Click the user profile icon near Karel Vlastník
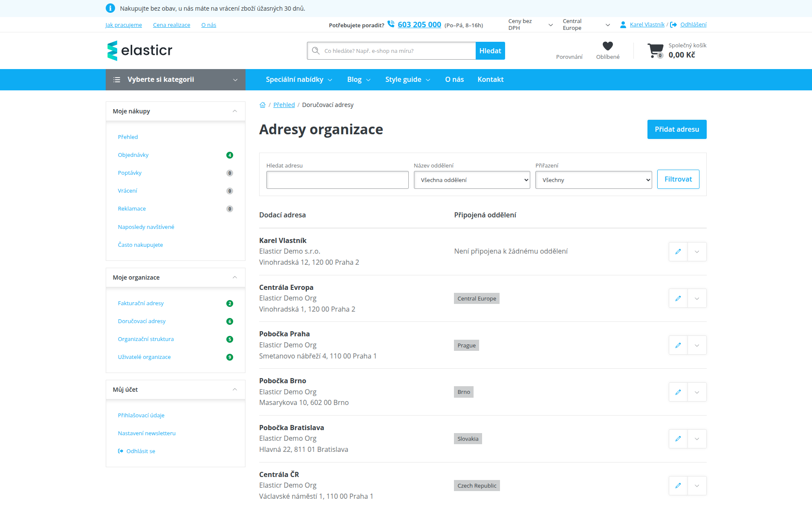 pyautogui.click(x=623, y=25)
